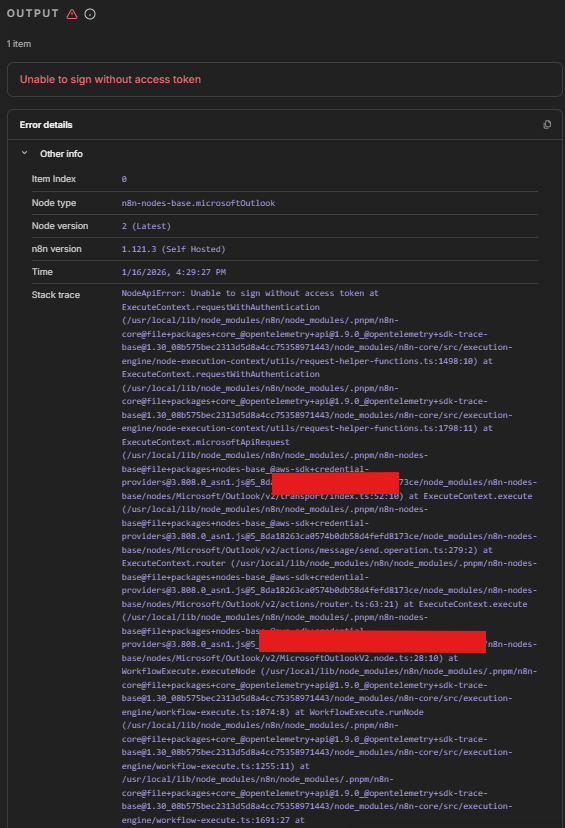Click the line with request-helper-functions.ts:1798:11

(307, 428)
